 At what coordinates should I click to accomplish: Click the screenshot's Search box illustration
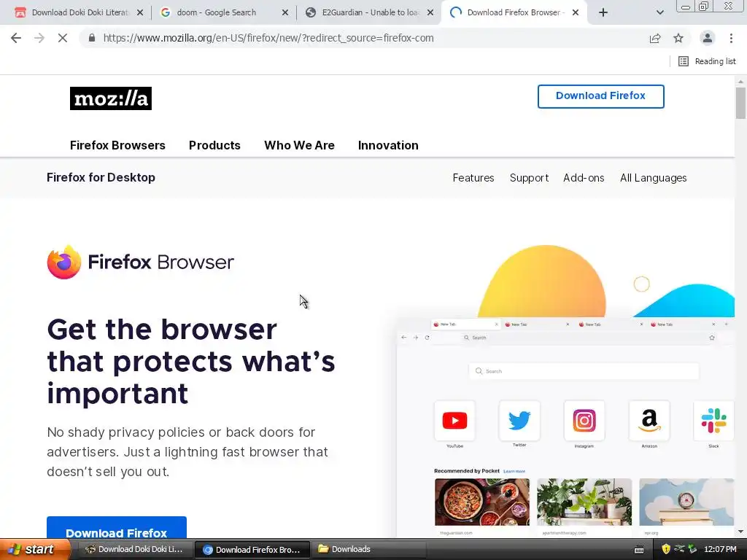[x=584, y=371]
